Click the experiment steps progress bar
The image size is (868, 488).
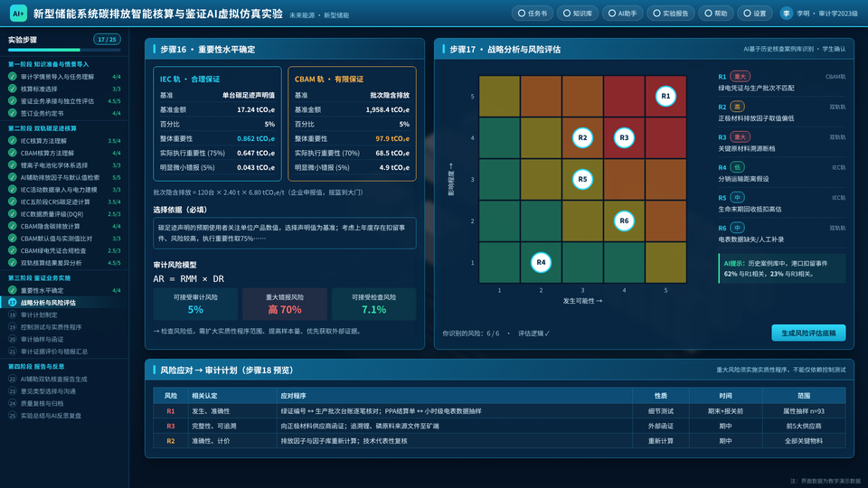64,51
